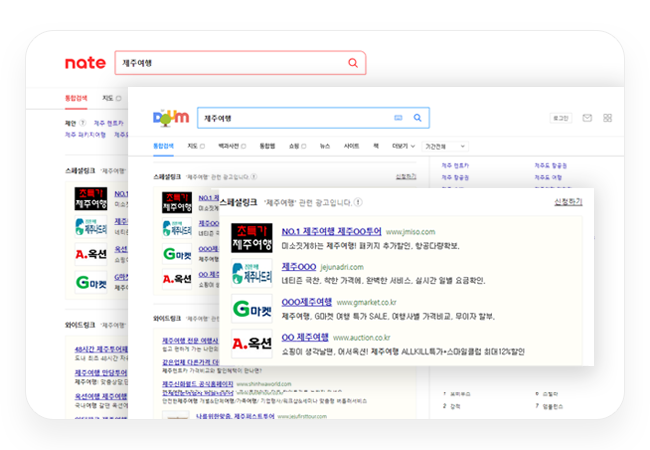The width and height of the screenshot is (650, 450).
Task: Open the 옥션여행 제주여행 link in Nate
Action: click(x=101, y=396)
